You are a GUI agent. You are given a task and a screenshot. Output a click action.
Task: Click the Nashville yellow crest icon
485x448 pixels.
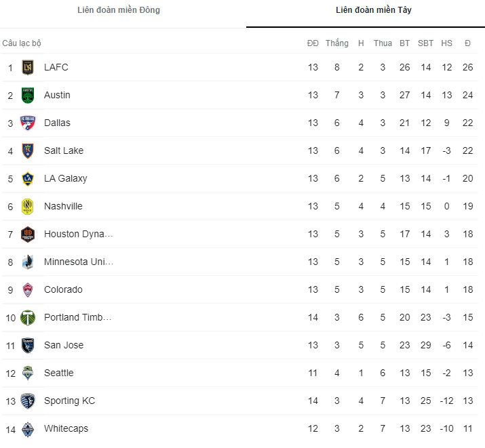[x=28, y=207]
